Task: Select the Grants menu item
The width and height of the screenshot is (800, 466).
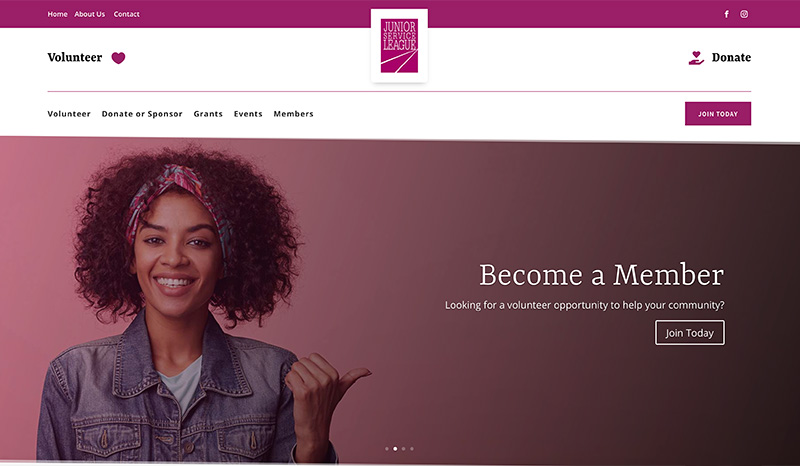Action: [208, 114]
